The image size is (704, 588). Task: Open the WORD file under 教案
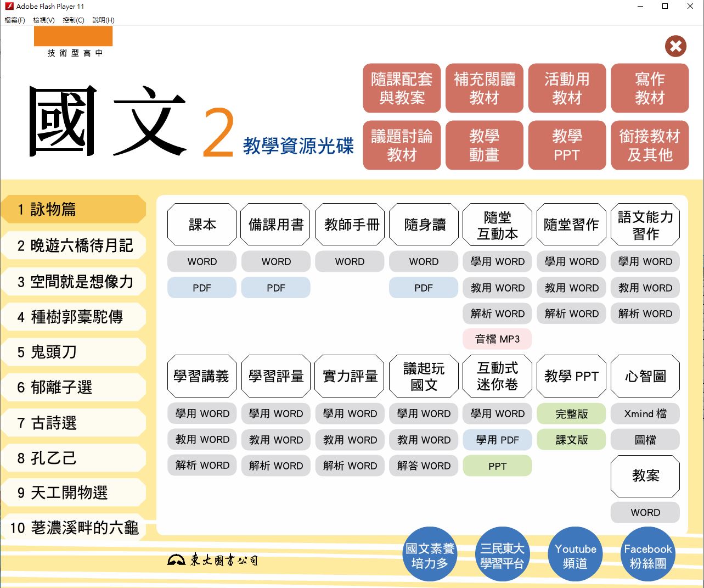(645, 512)
